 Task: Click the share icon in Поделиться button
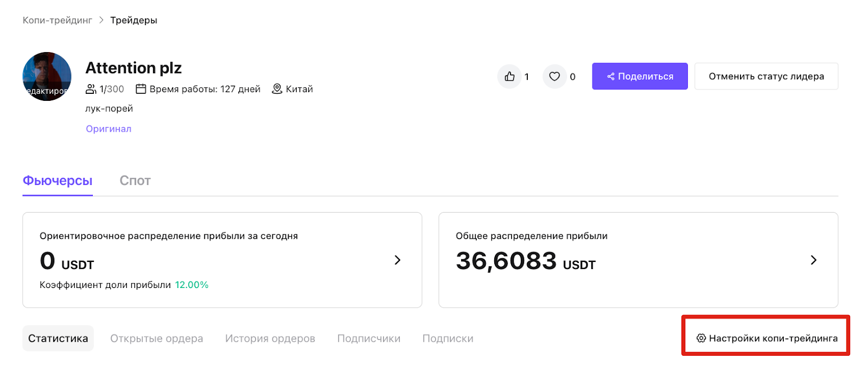[x=611, y=76]
